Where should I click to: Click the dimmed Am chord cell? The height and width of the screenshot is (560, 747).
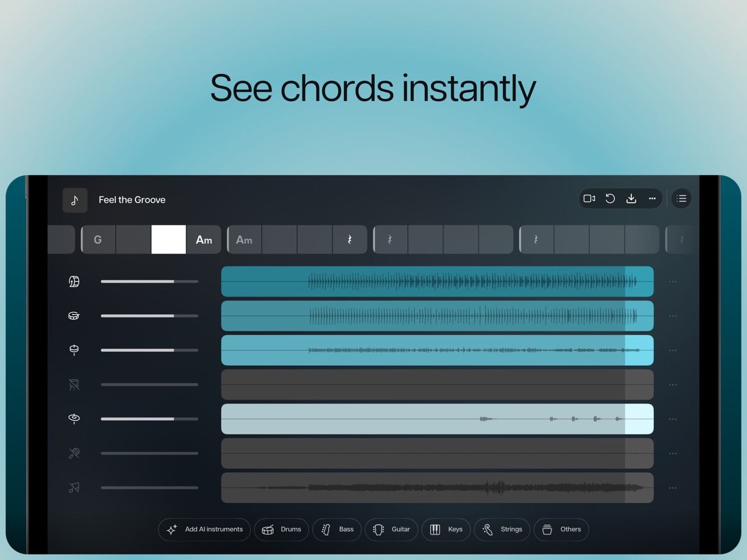point(244,240)
